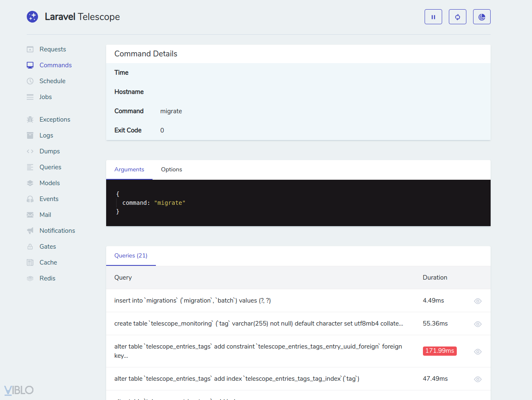The height and width of the screenshot is (400, 532).
Task: Open the Mail section
Action: click(x=45, y=215)
